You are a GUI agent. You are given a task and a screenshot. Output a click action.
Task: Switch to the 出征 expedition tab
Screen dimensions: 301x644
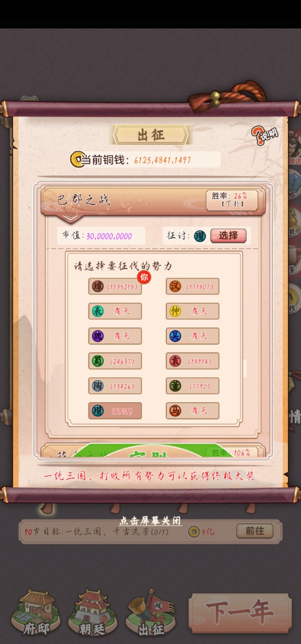151,612
